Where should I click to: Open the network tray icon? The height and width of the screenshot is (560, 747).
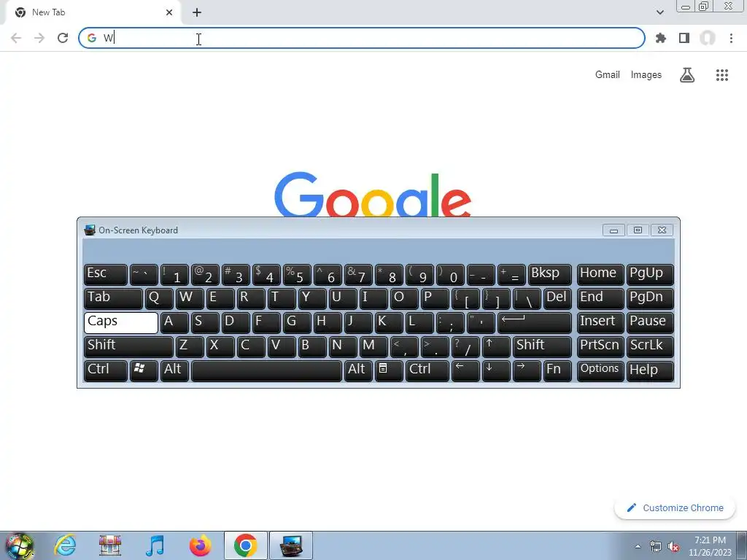[656, 547]
